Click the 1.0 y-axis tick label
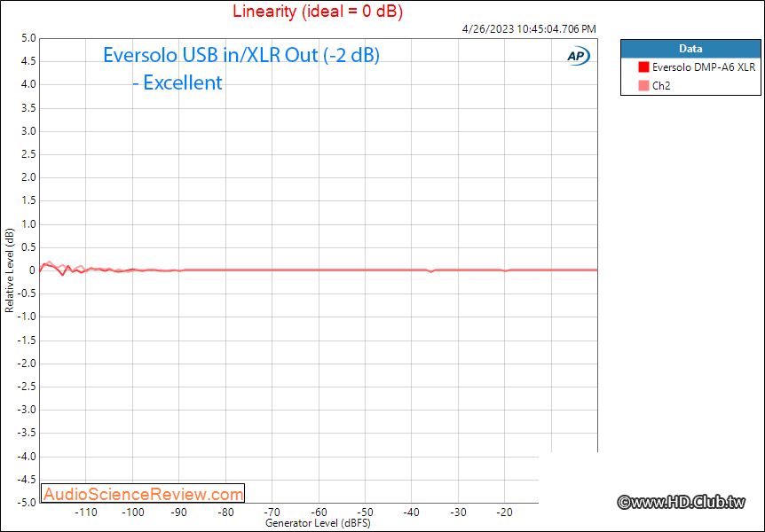The height and width of the screenshot is (532, 765). pos(28,224)
